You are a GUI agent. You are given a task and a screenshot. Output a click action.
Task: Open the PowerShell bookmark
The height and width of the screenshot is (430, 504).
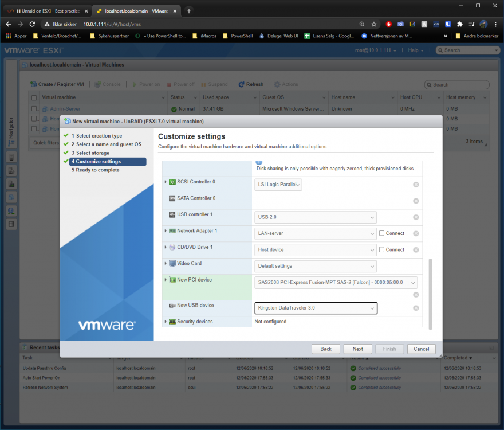click(238, 36)
